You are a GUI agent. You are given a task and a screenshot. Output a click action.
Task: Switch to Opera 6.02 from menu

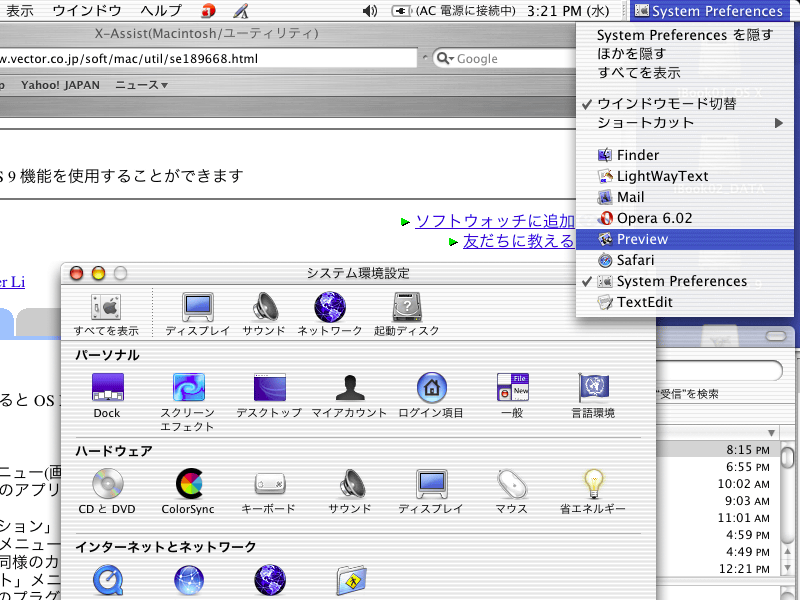pyautogui.click(x=685, y=218)
